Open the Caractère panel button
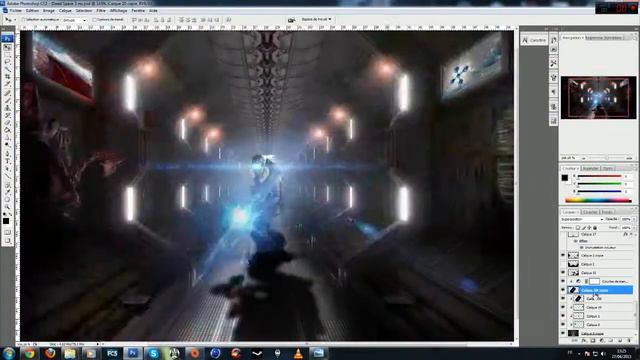 [x=534, y=40]
